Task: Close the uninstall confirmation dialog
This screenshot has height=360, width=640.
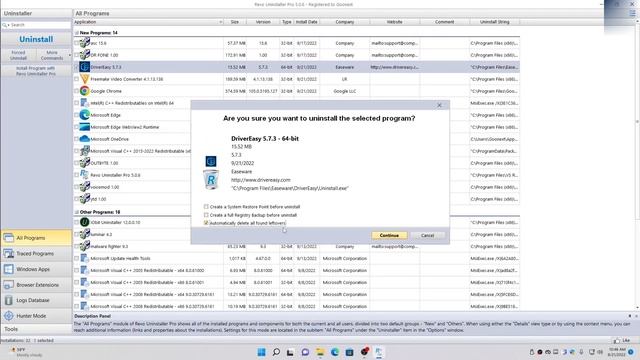Action: pos(440,105)
